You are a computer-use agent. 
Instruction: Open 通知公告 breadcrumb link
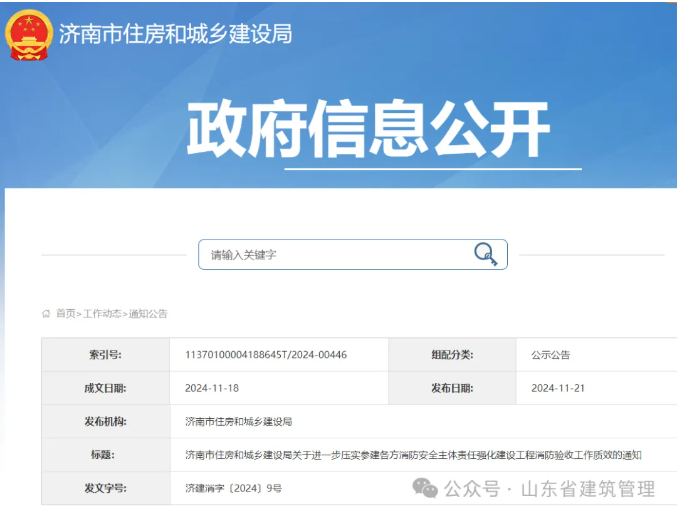click(148, 314)
